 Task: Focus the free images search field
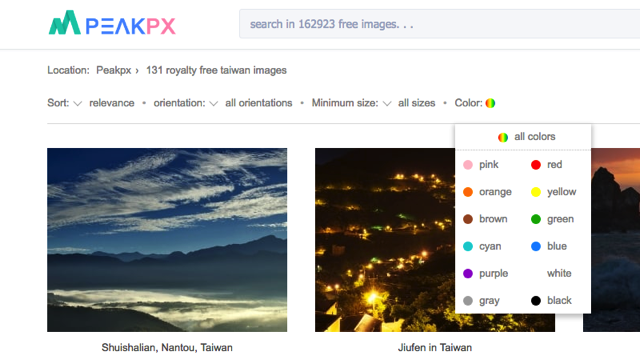click(440, 24)
